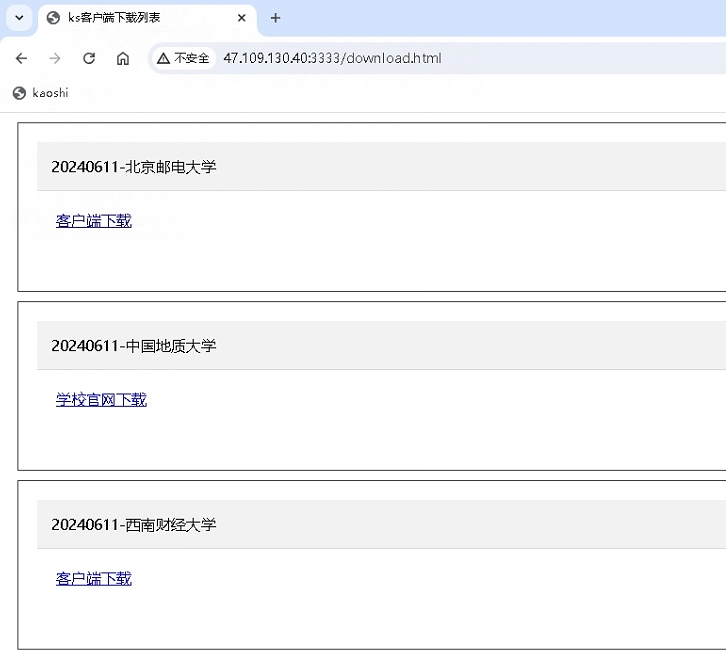Close the ks客户端下载列表 tab
726x658 pixels.
(241, 18)
